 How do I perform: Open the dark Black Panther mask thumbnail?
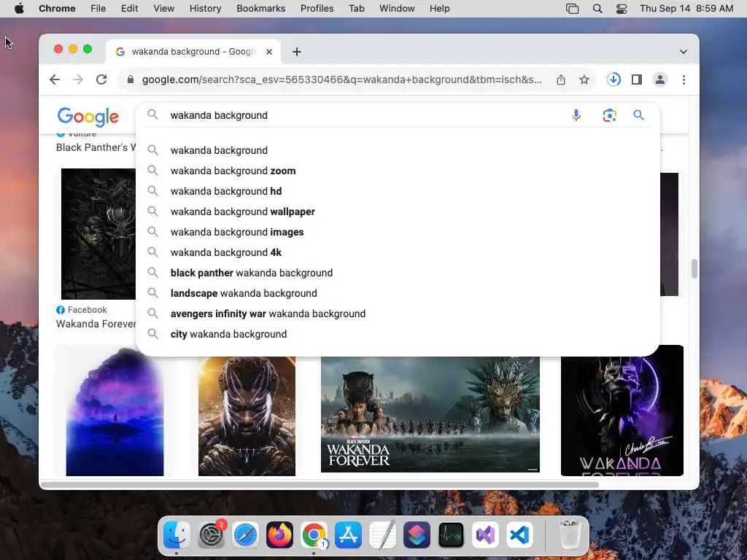click(98, 234)
